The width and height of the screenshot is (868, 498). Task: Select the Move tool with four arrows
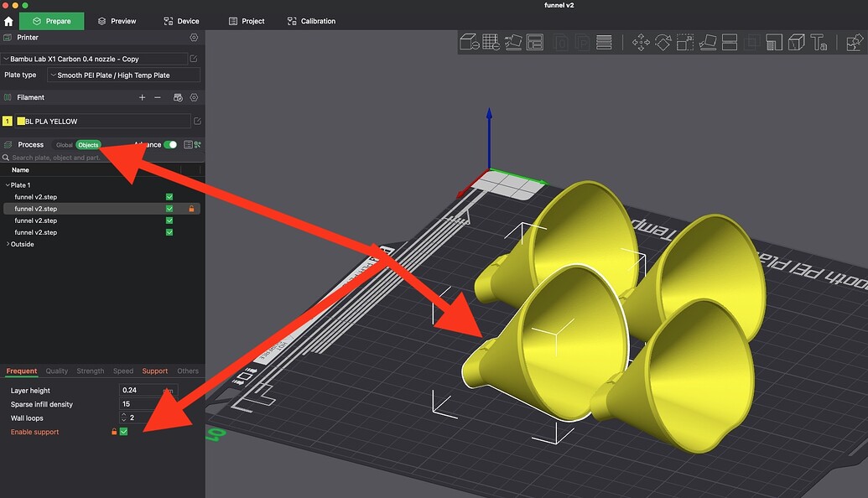point(641,42)
